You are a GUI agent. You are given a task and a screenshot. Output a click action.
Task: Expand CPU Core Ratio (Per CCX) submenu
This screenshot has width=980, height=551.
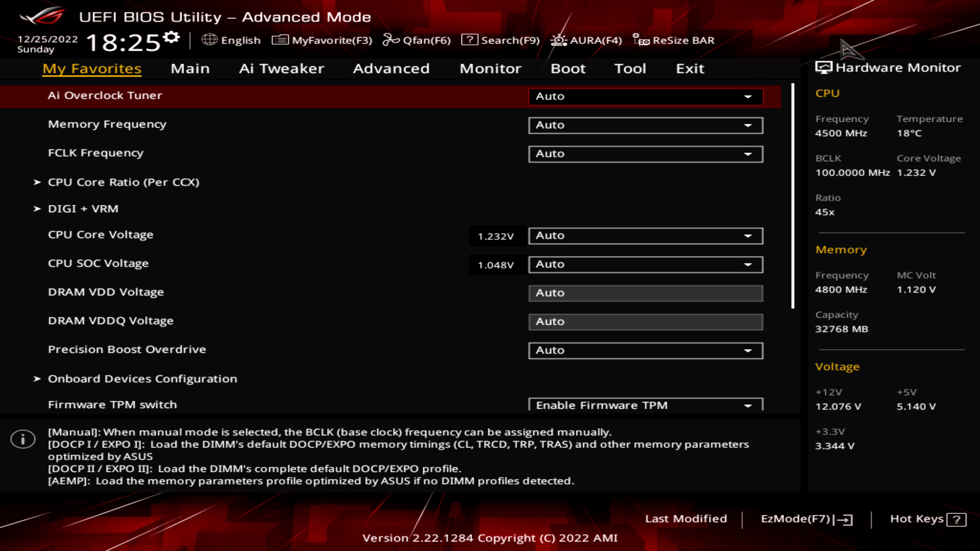point(123,182)
